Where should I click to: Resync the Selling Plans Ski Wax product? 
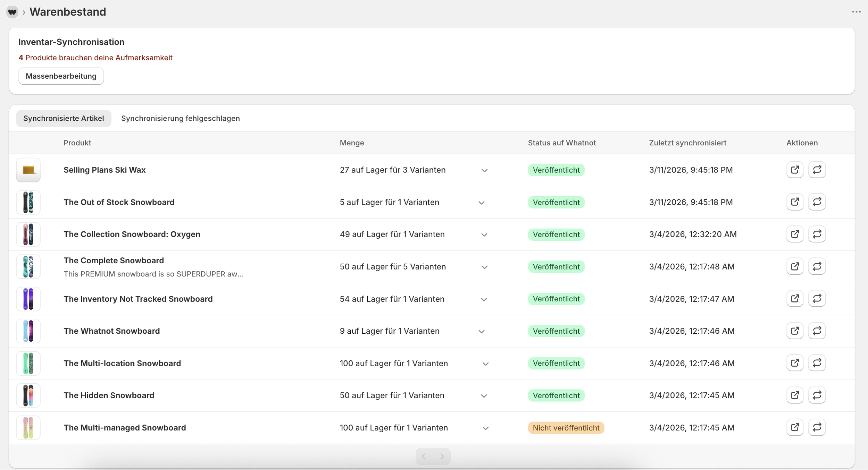(817, 170)
